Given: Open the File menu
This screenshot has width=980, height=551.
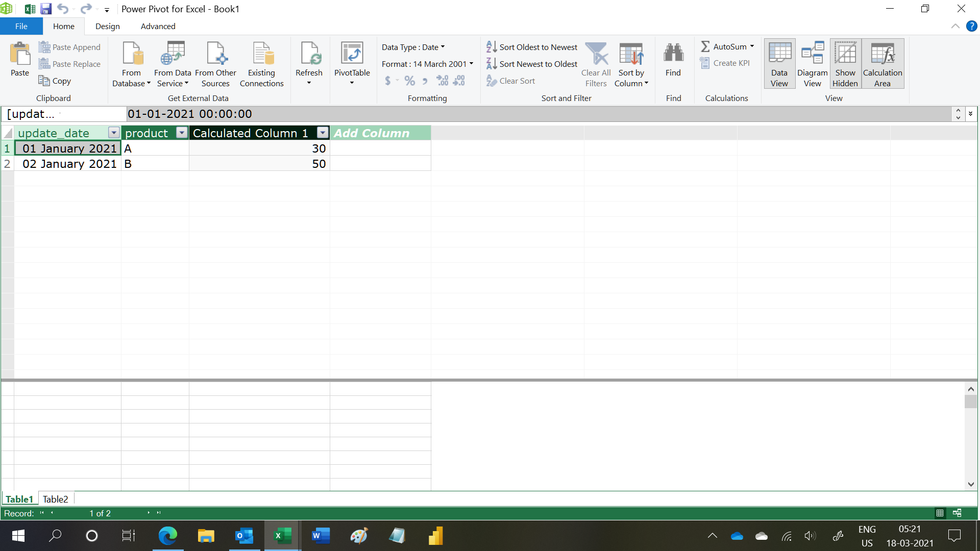Looking at the screenshot, I should click(x=21, y=26).
